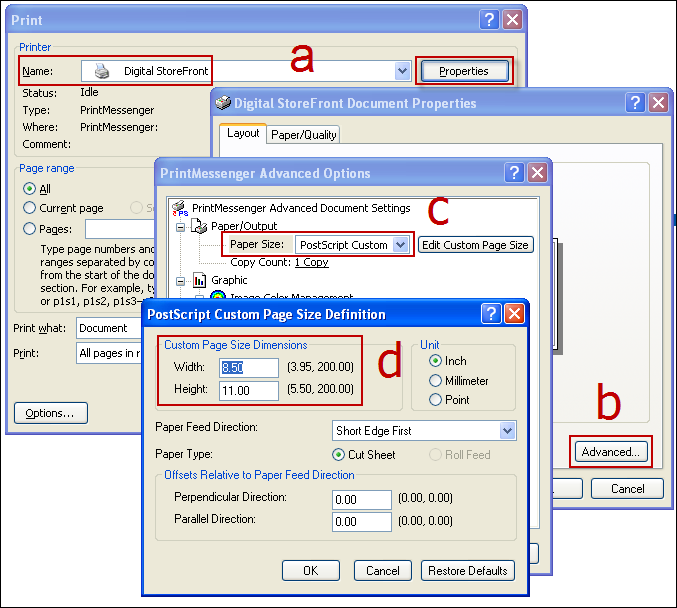Click the help question icon in Print dialog
677x608 pixels.
(x=489, y=20)
